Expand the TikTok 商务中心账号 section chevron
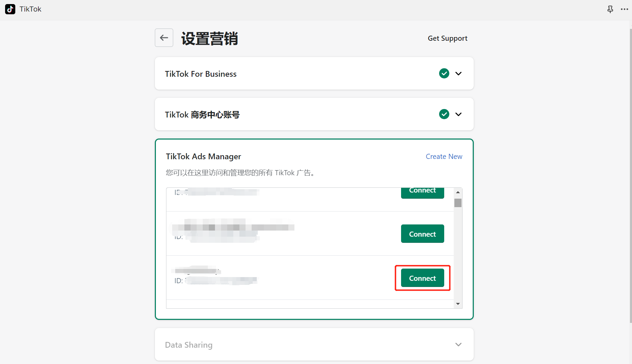The image size is (632, 364). [x=458, y=114]
